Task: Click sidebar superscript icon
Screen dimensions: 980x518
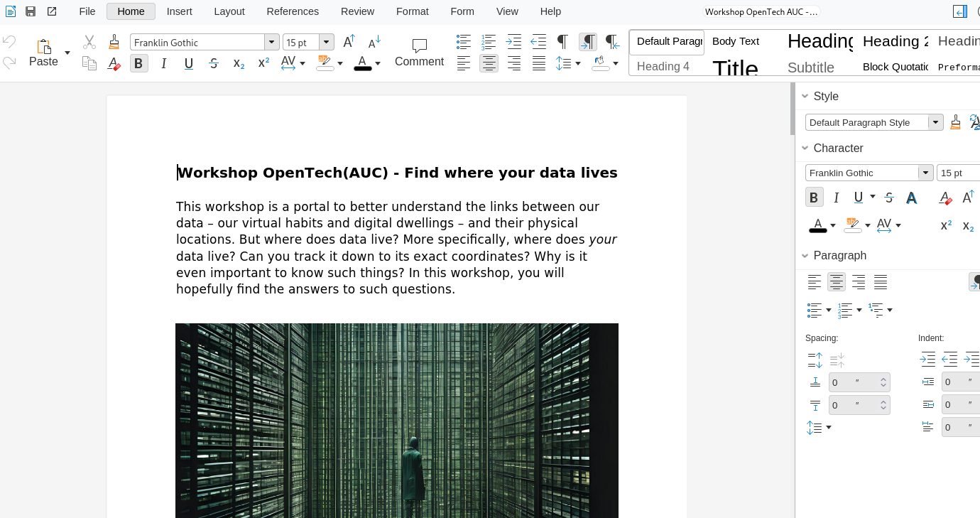Action: (946, 225)
